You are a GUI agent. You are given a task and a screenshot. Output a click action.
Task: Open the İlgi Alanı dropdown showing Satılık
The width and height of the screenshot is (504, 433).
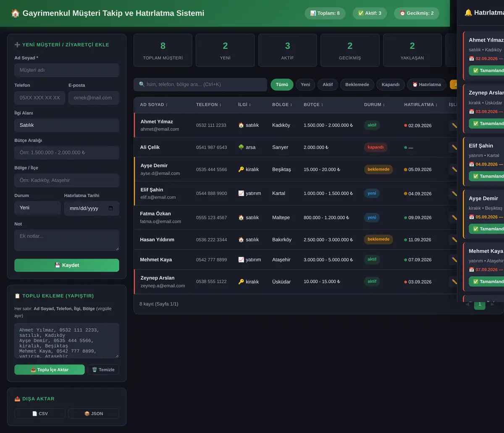pos(67,125)
